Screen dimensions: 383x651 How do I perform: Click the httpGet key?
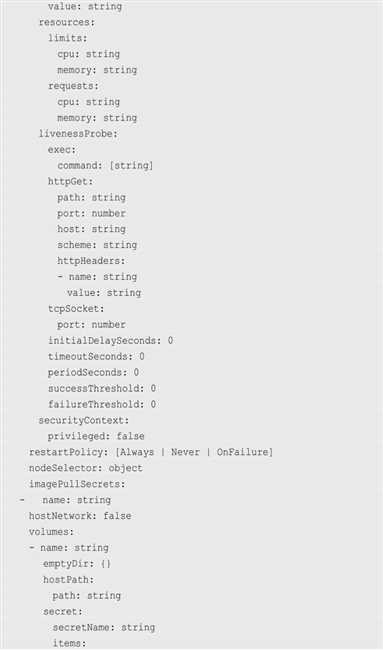click(x=71, y=182)
